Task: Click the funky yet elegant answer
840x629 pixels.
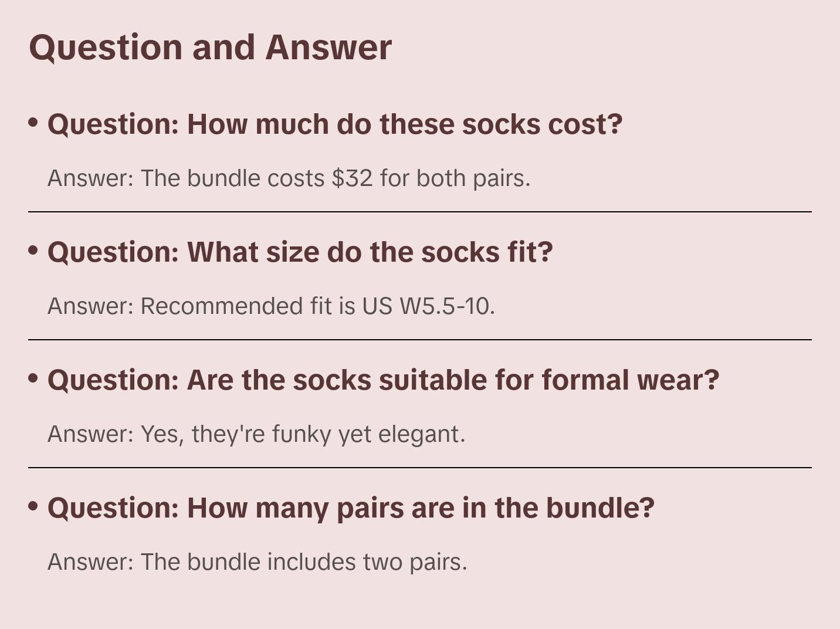Action: 256,434
